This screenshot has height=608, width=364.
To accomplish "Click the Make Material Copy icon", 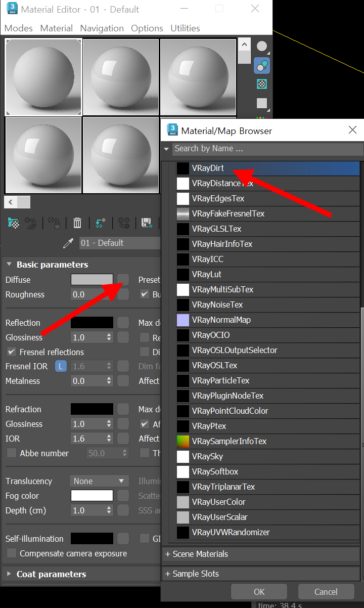I will 100,223.
